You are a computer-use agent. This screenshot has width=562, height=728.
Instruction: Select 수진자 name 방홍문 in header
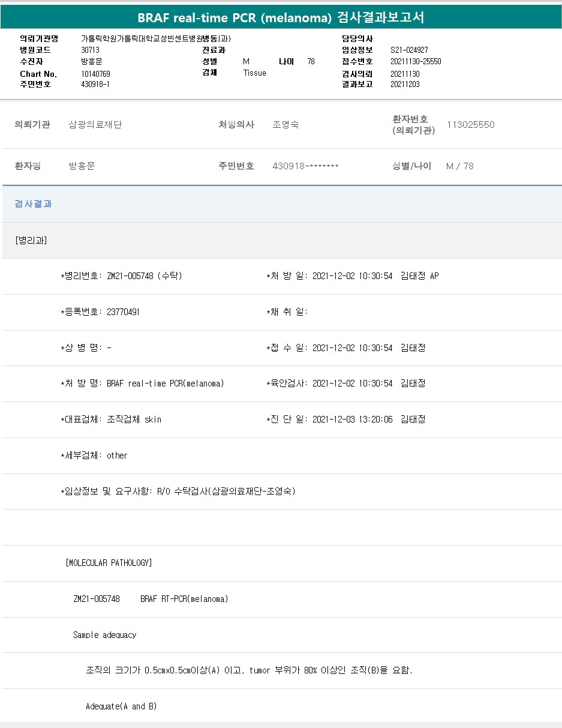92,62
